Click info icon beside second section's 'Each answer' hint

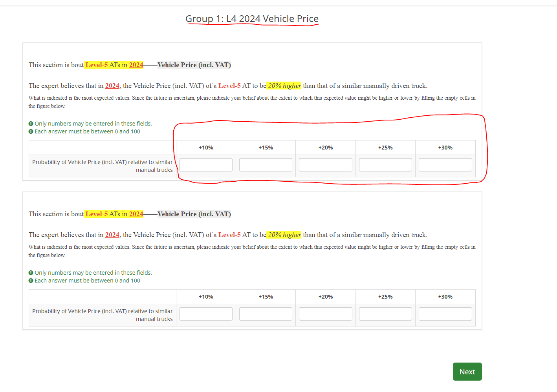pyautogui.click(x=31, y=281)
